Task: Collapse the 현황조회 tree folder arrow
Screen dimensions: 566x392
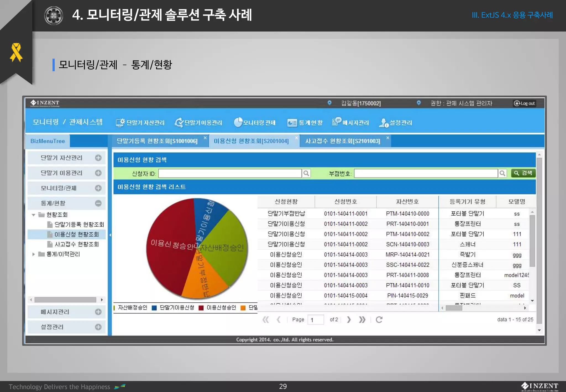Action: coord(33,215)
